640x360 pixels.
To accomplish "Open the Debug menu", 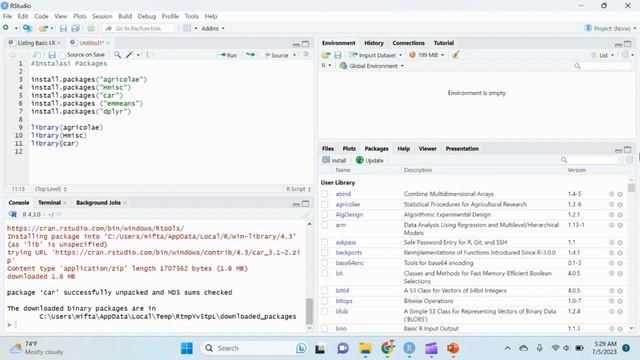I will pyautogui.click(x=147, y=16).
